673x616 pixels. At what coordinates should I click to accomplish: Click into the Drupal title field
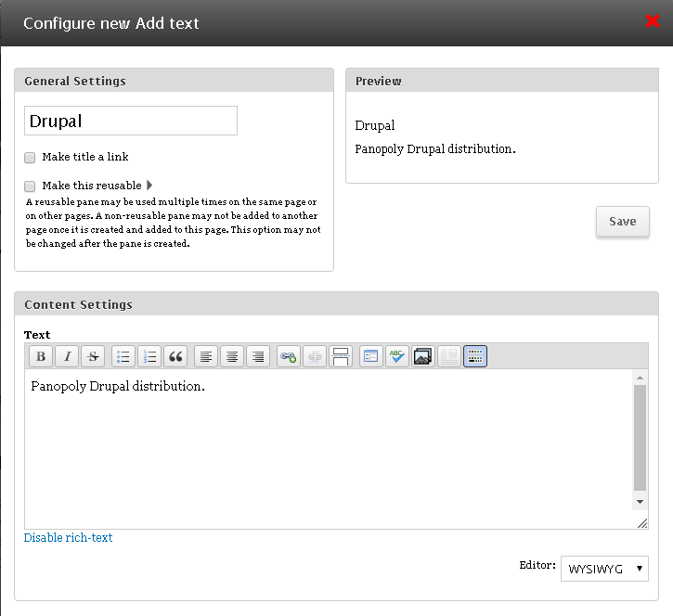[131, 121]
